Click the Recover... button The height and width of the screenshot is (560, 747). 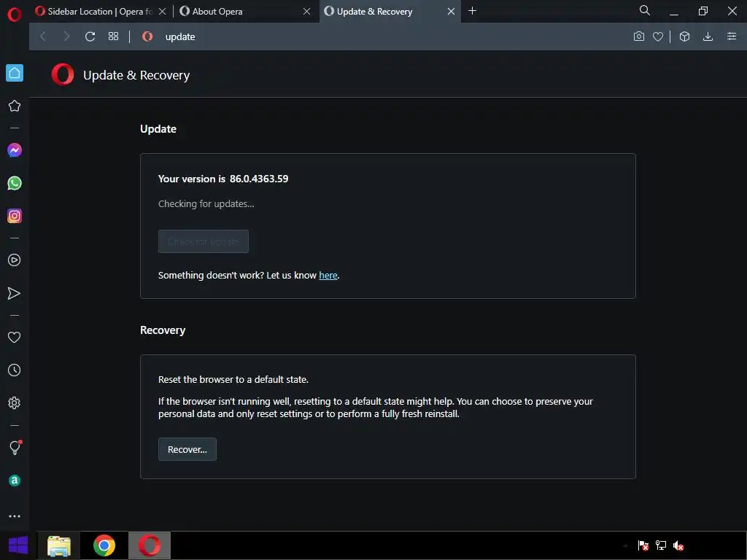pos(187,449)
